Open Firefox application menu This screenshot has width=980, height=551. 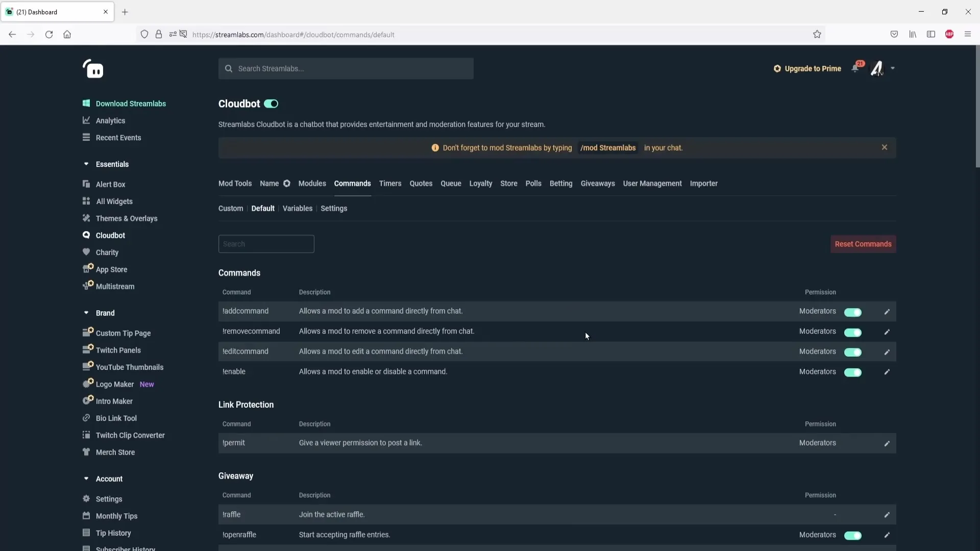[967, 34]
